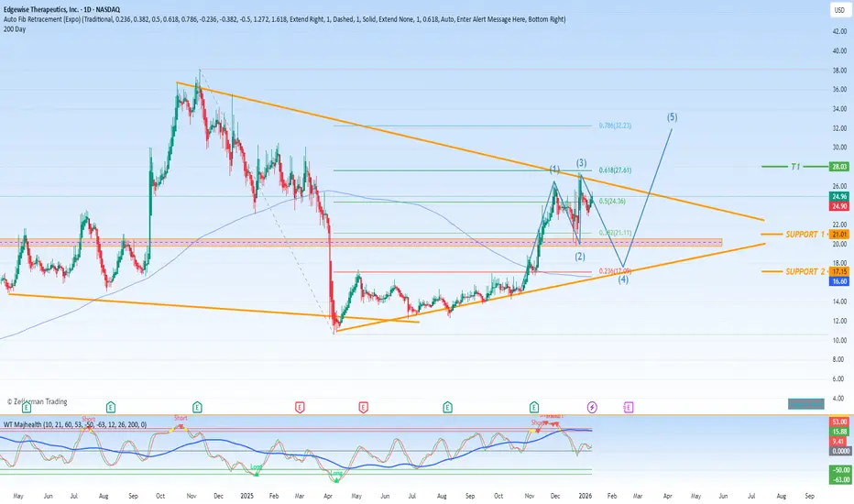Select the 200 Day indicator legend
854x504 pixels.
click(14, 29)
